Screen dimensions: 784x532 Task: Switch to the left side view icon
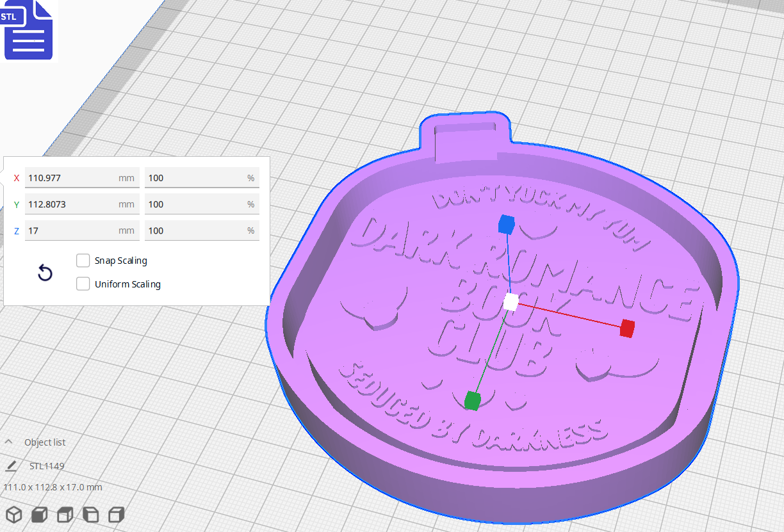[x=90, y=514]
